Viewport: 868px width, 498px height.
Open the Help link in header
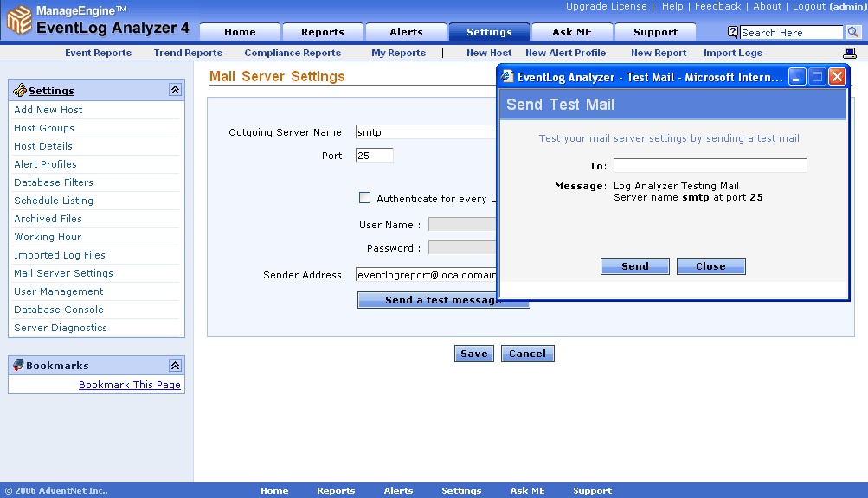[x=672, y=6]
